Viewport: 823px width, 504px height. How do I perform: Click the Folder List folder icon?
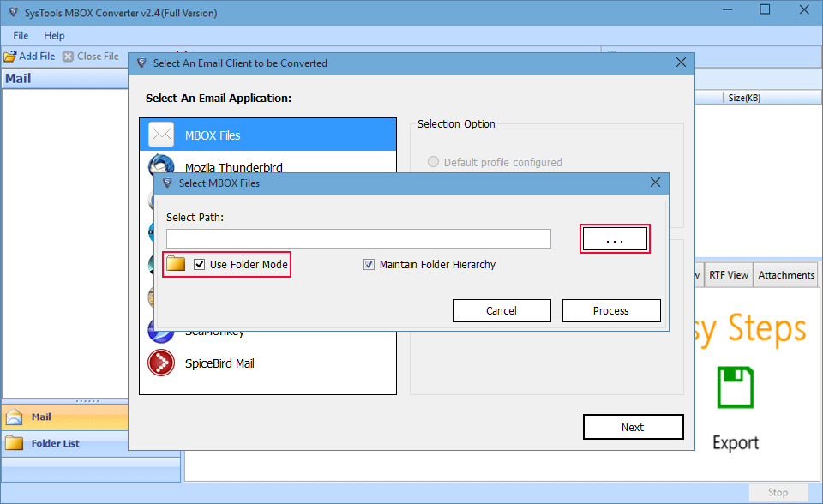(x=15, y=443)
